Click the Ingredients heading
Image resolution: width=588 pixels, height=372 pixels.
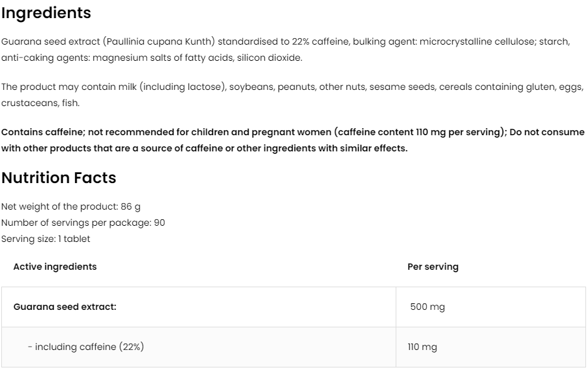click(x=46, y=13)
